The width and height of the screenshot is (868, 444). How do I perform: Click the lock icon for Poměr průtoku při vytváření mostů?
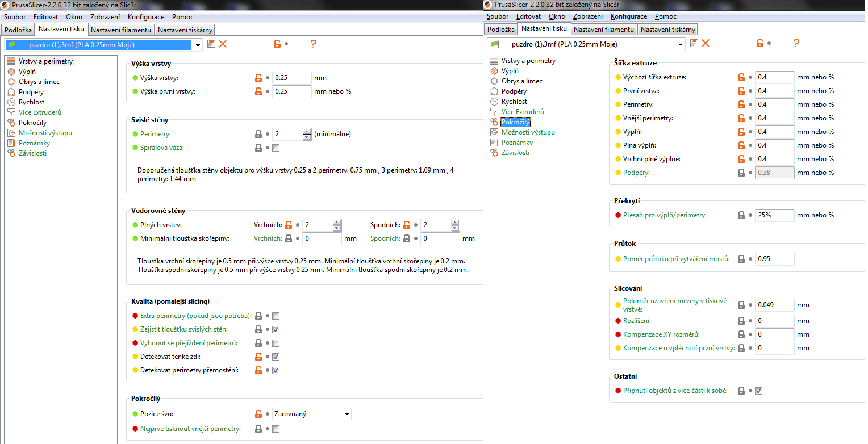pos(741,259)
